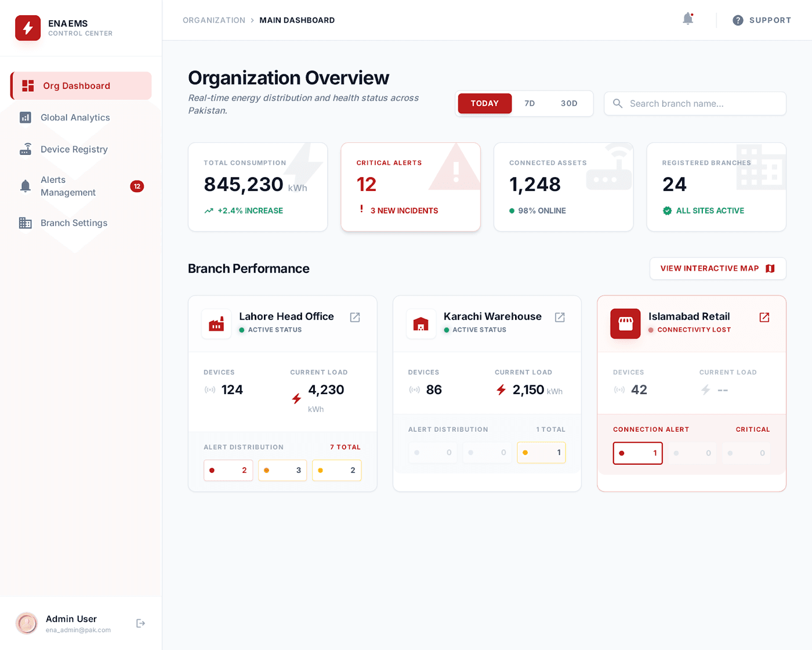Click the Organization breadcrumb link
The image size is (812, 650).
214,20
